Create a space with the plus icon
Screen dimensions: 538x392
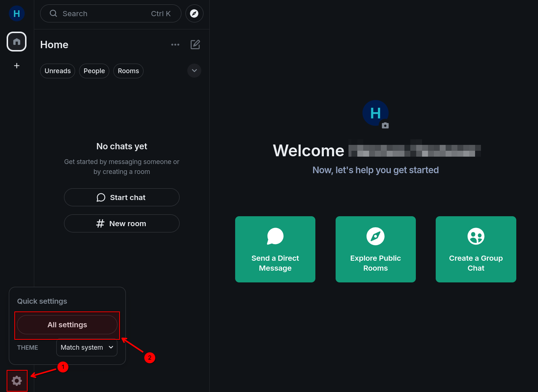tap(16, 65)
